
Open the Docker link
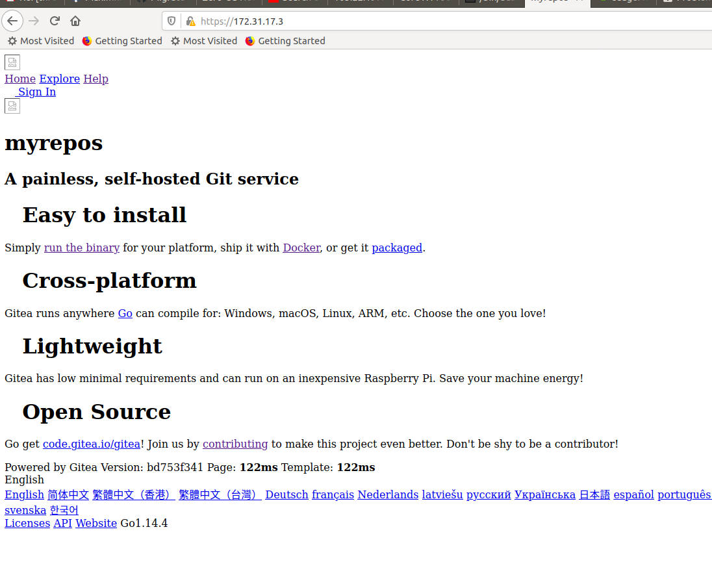[x=301, y=248]
